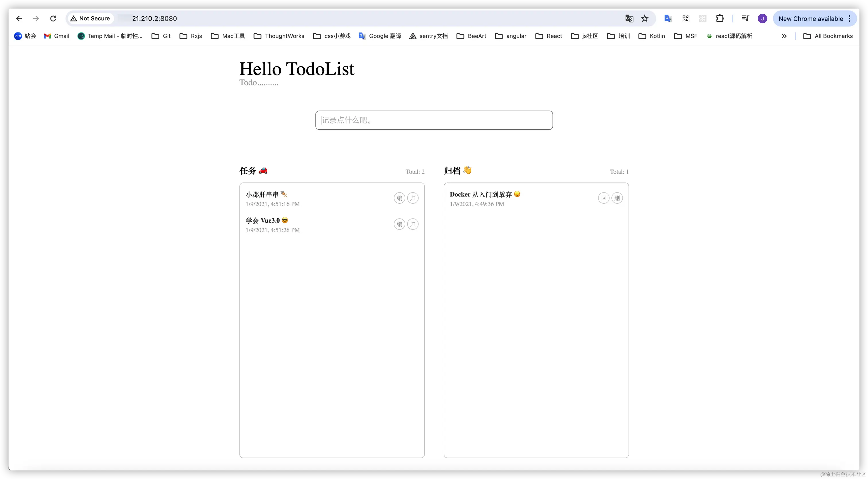Click the bookmark star in address bar
Image resolution: width=868 pixels, height=479 pixels.
tap(645, 19)
